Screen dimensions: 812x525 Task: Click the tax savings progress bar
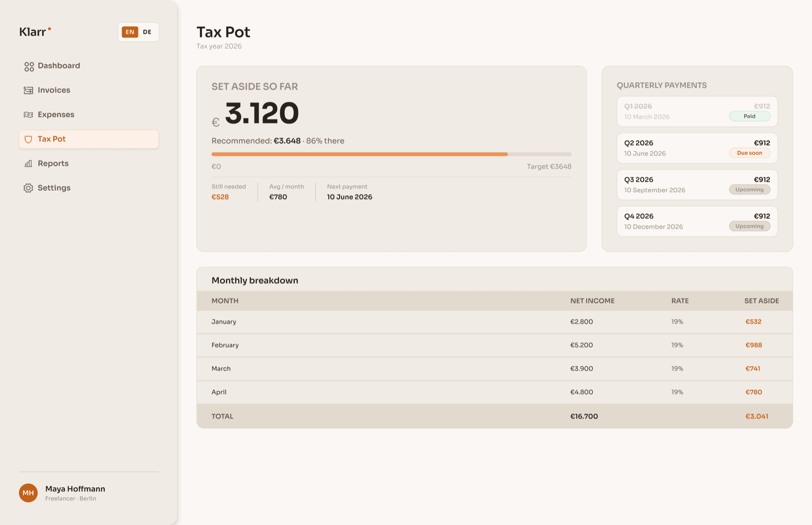click(391, 154)
